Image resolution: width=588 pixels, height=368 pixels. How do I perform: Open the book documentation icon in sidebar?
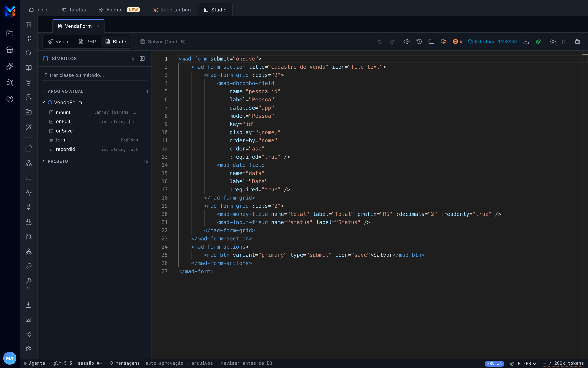[29, 68]
